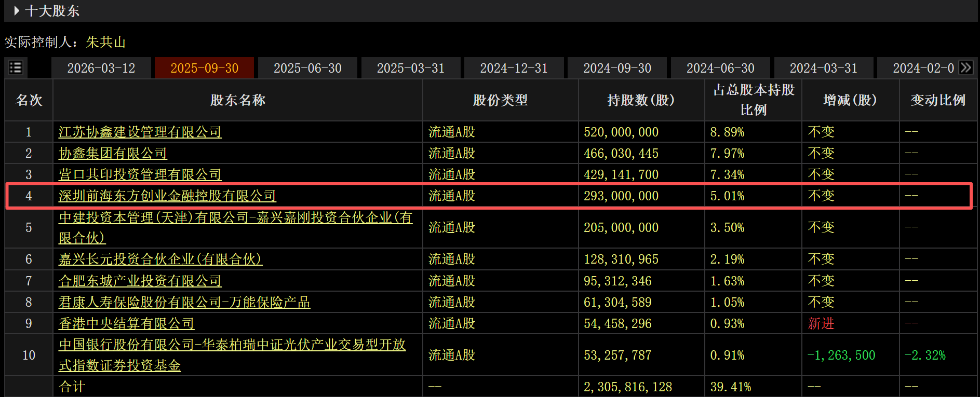Switch to the 2025-03-31 tab
Screen dimensions: 980x397
tap(410, 68)
